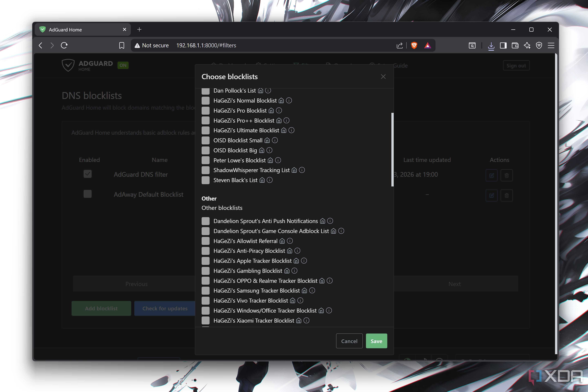
Task: Open homepage icon for Steven Black's List
Action: 262,180
